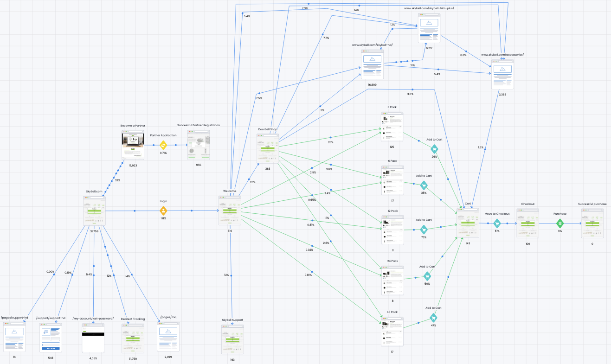Select the Successful purchase page thumbnail
This screenshot has height=364, width=611.
click(592, 224)
